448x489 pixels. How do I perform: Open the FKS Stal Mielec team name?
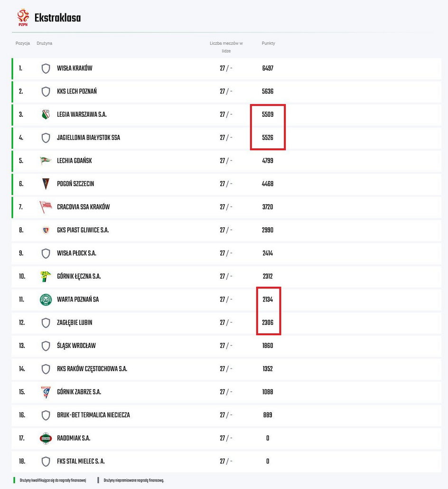tap(81, 461)
